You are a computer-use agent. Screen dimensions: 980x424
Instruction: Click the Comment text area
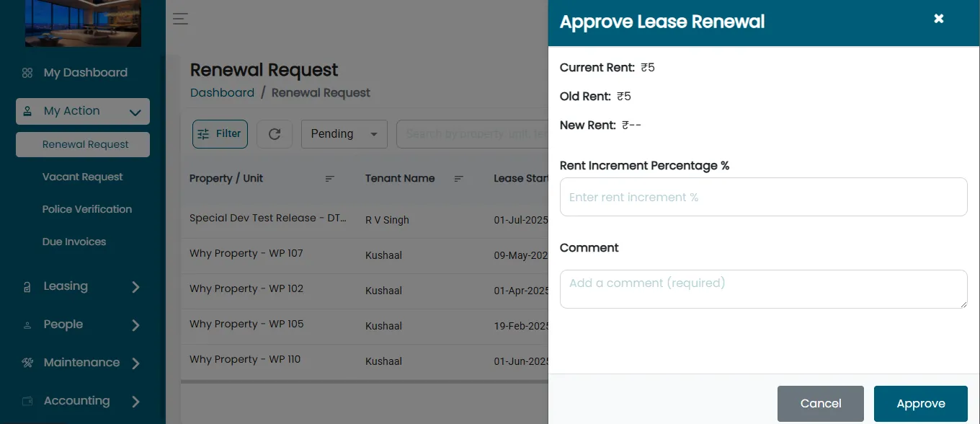(x=763, y=289)
